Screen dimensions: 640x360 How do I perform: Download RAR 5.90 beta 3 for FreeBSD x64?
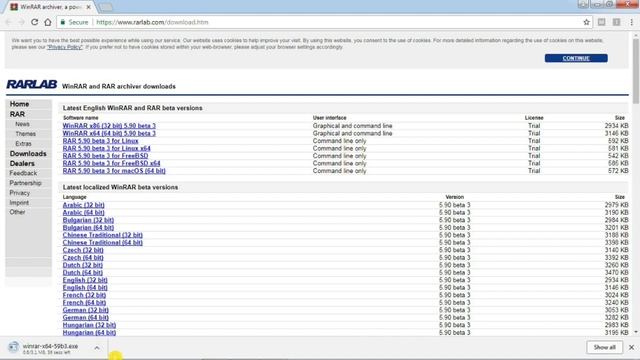click(x=111, y=163)
